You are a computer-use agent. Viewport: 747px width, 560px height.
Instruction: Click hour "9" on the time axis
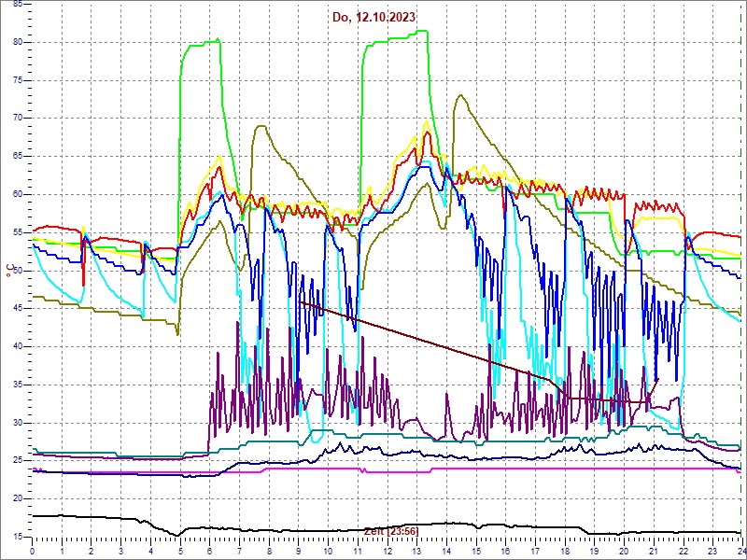point(298,551)
